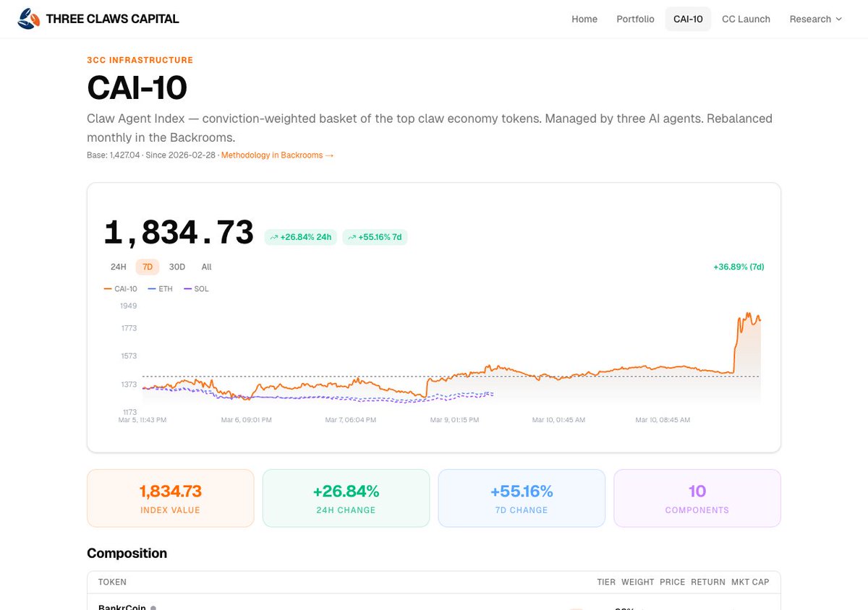Click the +26.84% 24h trend badge
Image resolution: width=868 pixels, height=610 pixels.
(301, 236)
